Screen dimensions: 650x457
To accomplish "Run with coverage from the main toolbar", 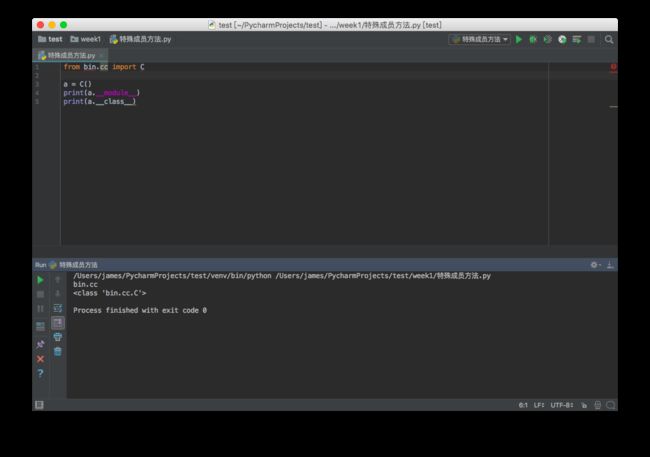I will 548,39.
